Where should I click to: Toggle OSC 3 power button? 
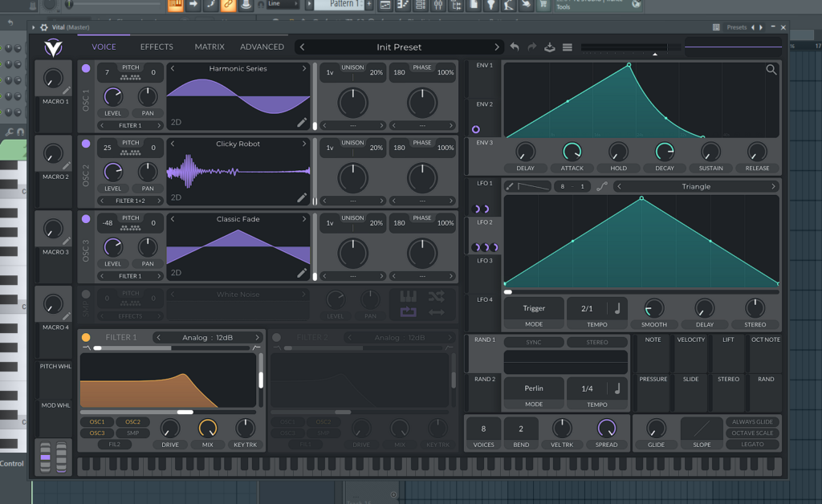pyautogui.click(x=86, y=219)
